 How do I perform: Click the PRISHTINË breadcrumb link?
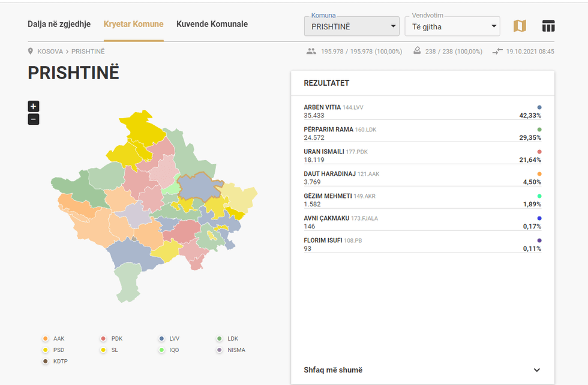tap(88, 52)
